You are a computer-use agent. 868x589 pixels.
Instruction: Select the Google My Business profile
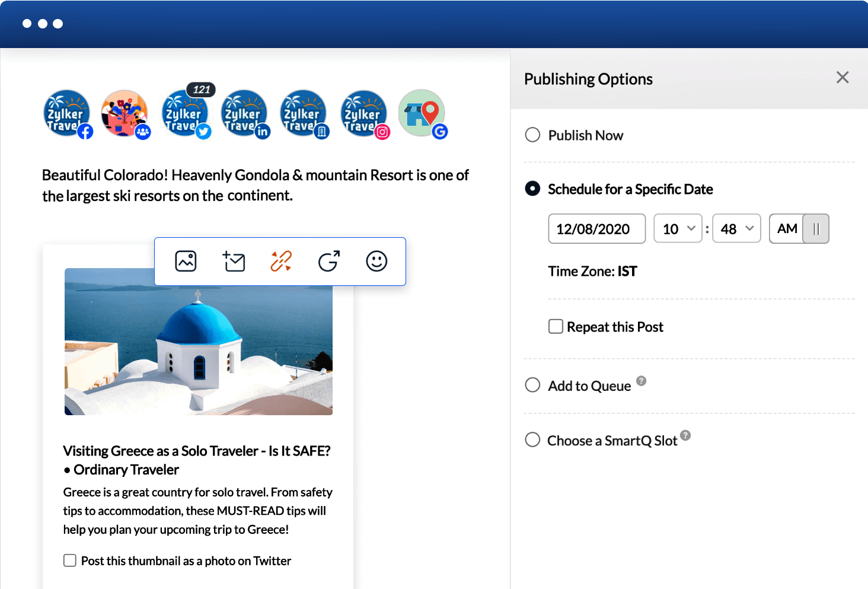(422, 113)
